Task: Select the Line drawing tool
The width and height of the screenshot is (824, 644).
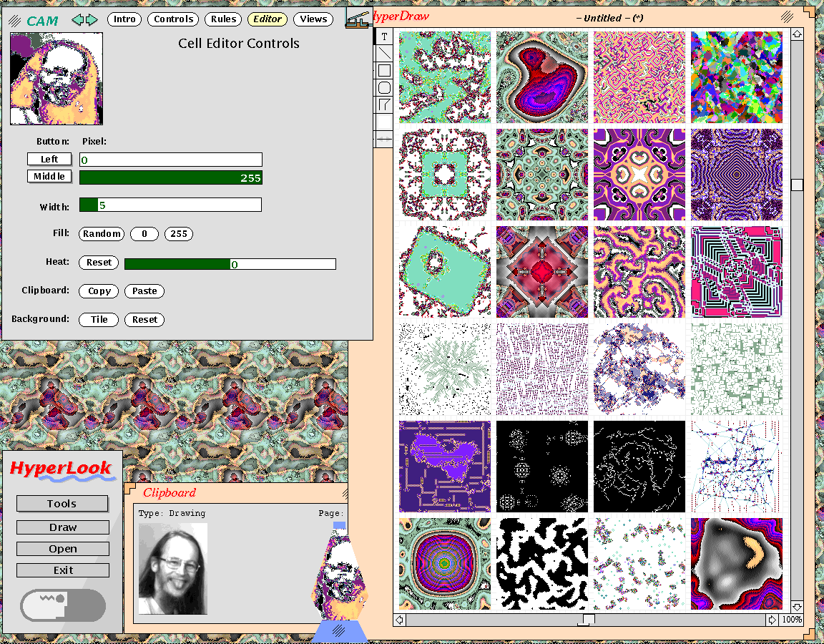Action: [384, 54]
